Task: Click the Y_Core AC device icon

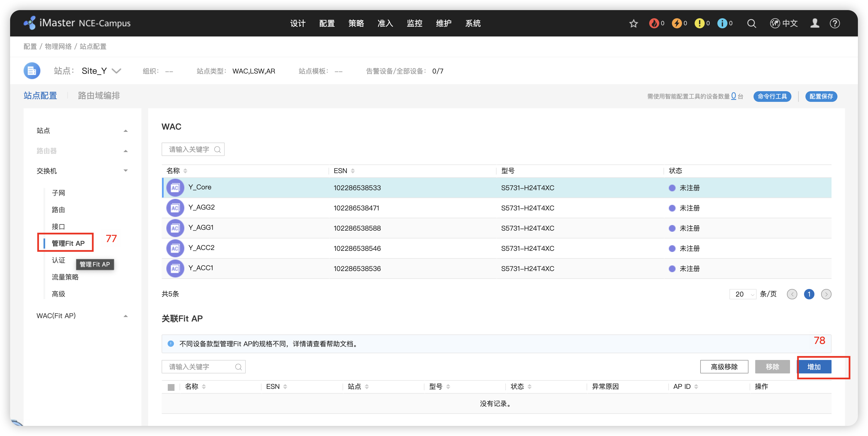Action: (175, 188)
